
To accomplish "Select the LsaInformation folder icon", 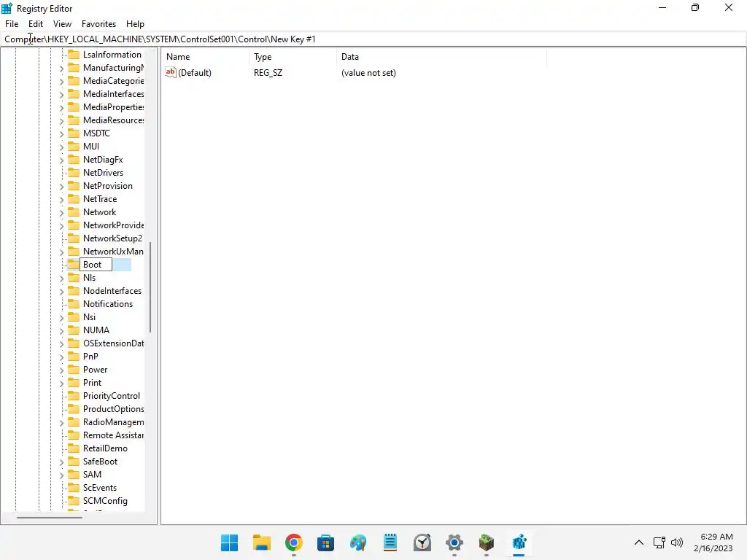I will click(x=74, y=54).
